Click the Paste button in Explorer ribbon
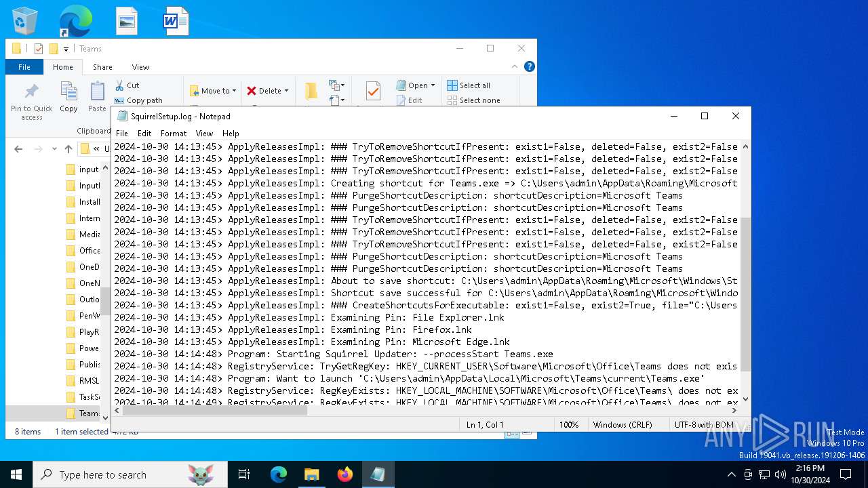The image size is (868, 488). tap(97, 97)
